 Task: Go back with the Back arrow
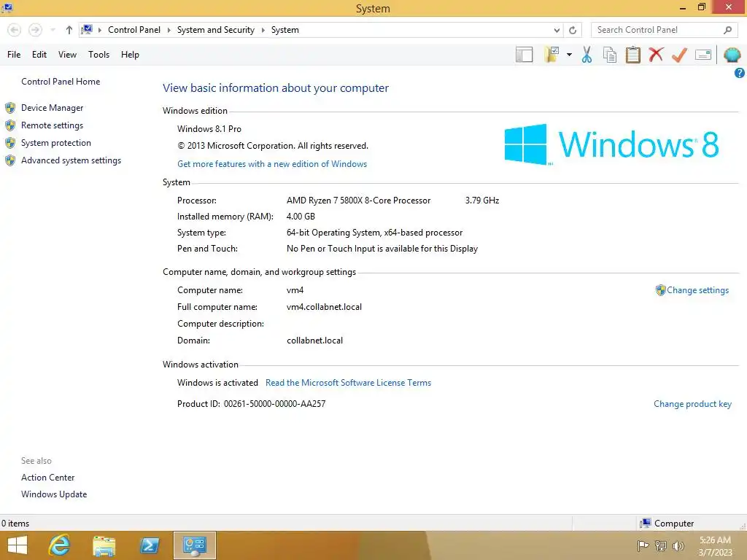(x=15, y=30)
